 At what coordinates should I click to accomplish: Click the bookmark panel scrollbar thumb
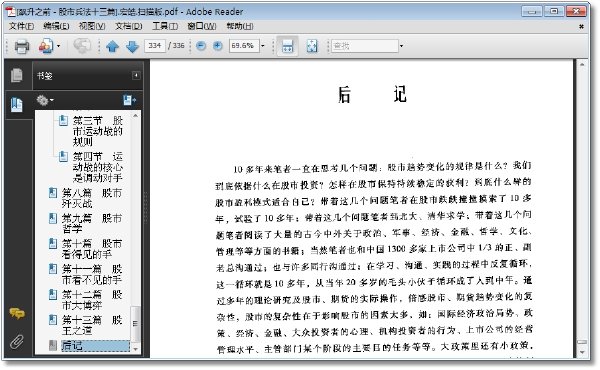pos(135,324)
